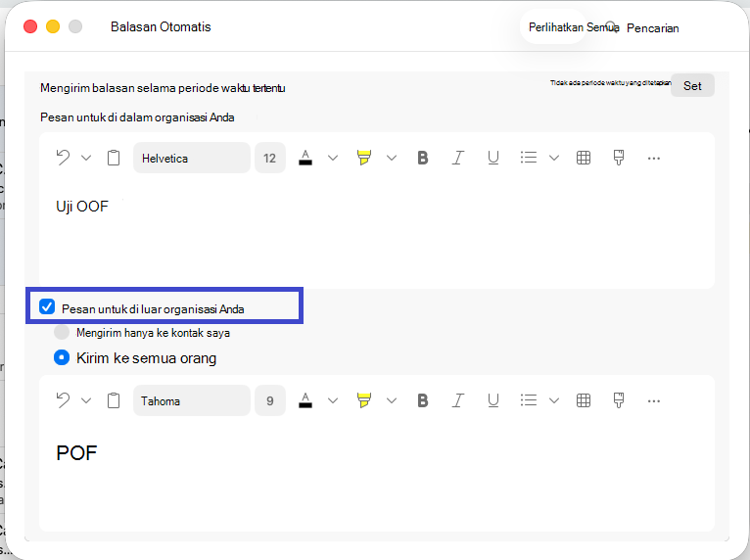Image resolution: width=750 pixels, height=560 pixels.
Task: Open undo dropdown in Tahoma toolbar
Action: (x=86, y=400)
